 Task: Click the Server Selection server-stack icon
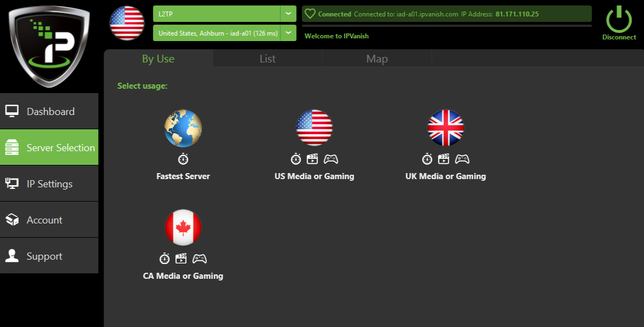pos(12,147)
